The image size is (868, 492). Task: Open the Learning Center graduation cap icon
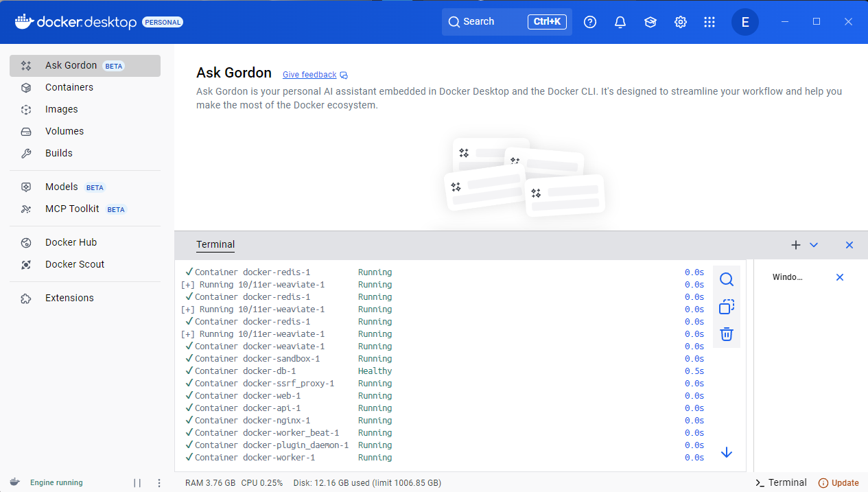point(650,22)
